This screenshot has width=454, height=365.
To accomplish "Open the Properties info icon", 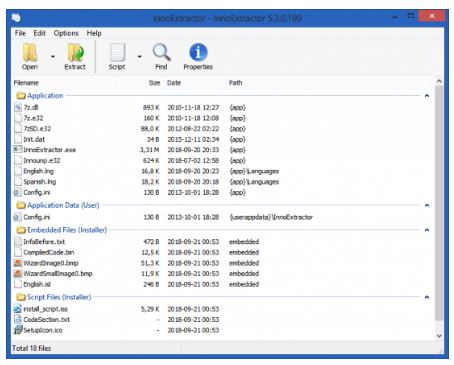I will click(198, 53).
